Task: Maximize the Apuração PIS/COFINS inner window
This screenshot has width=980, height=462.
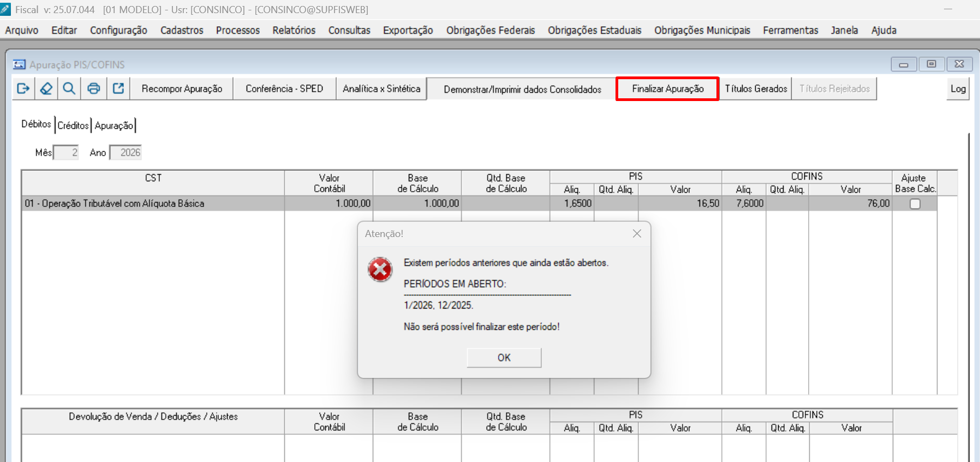Action: 931,64
